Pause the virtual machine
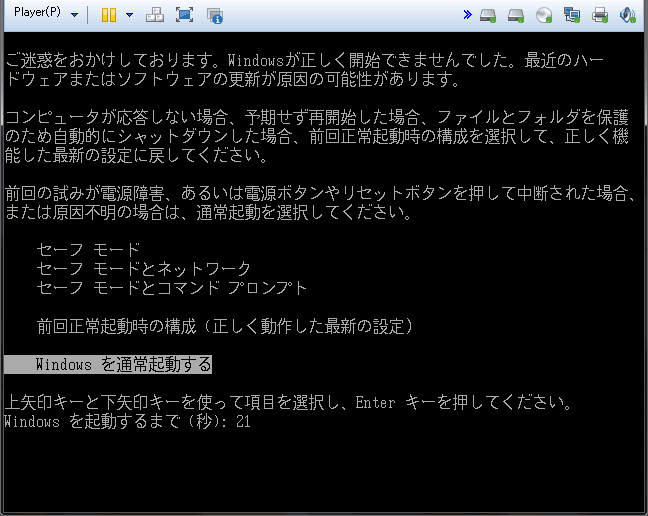648x516 pixels. point(109,15)
